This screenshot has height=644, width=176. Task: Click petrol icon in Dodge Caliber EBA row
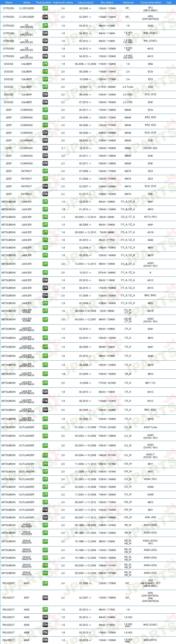[45, 64]
